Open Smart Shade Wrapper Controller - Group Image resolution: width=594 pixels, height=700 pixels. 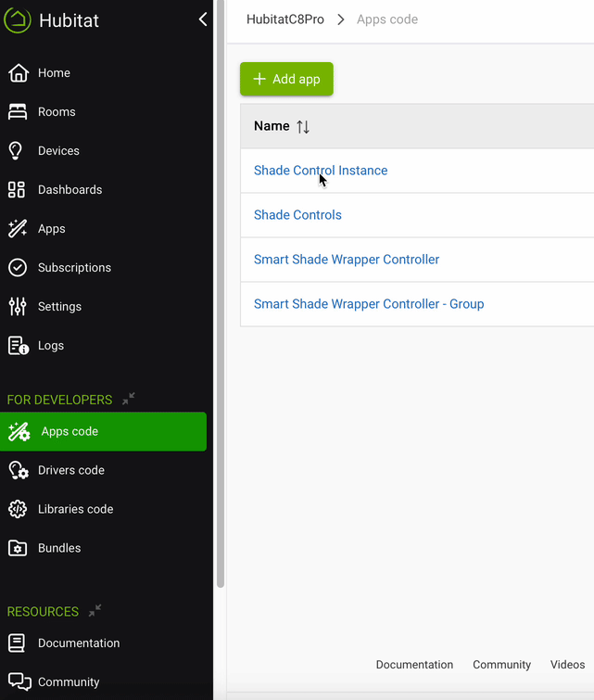[369, 303]
